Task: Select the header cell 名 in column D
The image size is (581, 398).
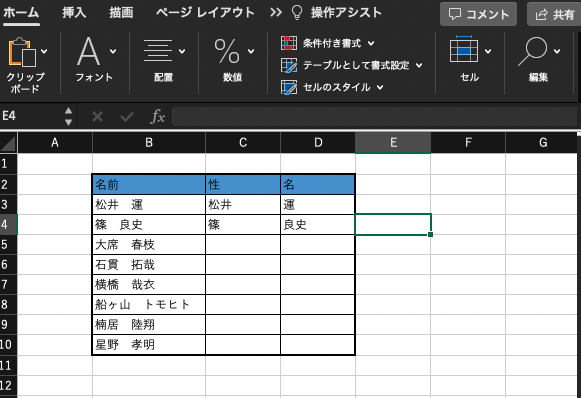Action: point(318,184)
